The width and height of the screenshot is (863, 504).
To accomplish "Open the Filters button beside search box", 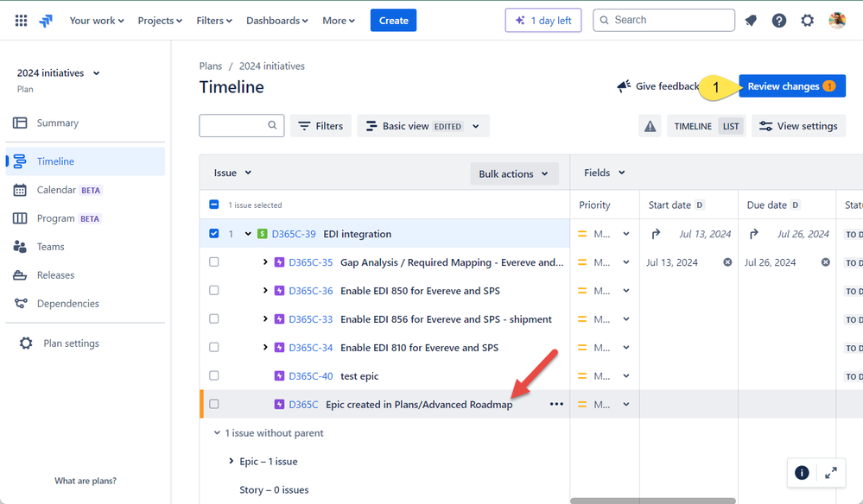I will [320, 126].
